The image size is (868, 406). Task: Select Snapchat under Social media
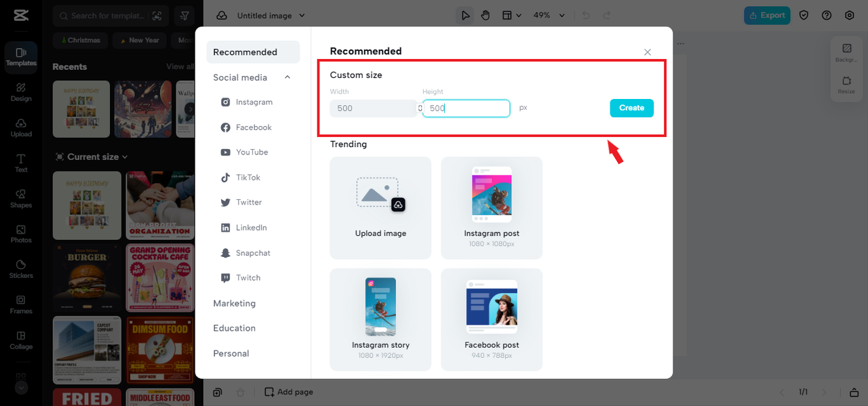click(245, 253)
